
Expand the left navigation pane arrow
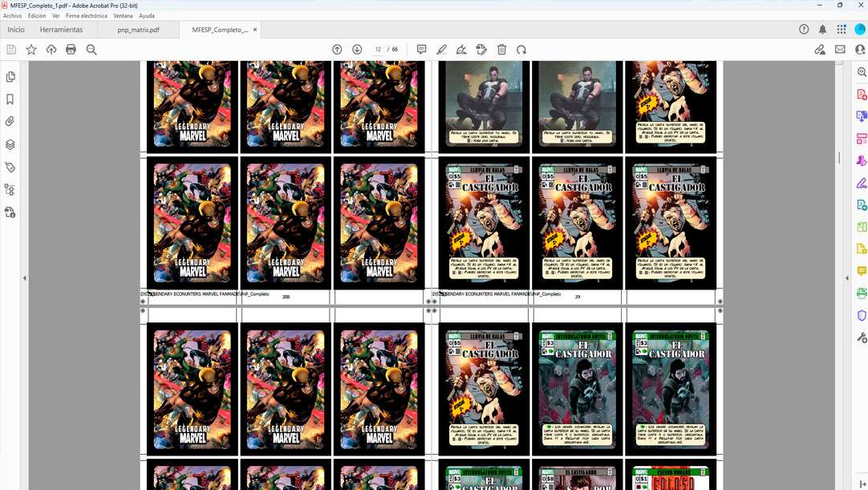(24, 278)
